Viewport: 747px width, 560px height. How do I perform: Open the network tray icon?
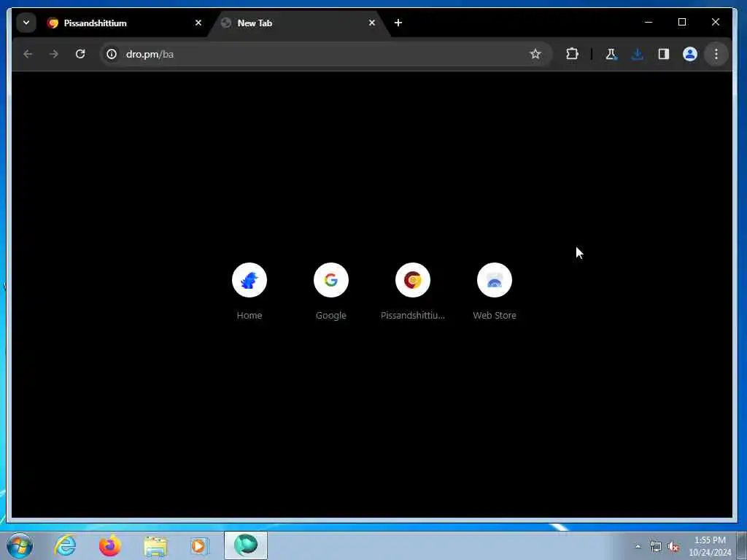click(656, 547)
